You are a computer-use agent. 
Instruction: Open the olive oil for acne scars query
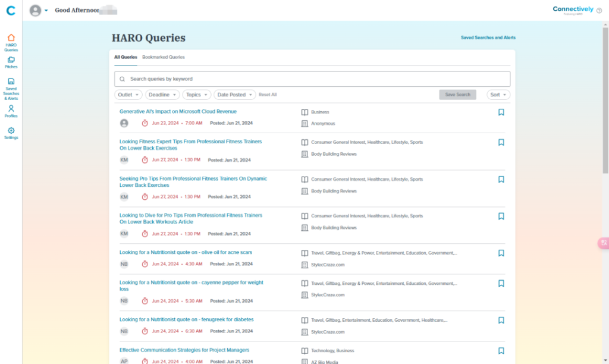tap(186, 253)
